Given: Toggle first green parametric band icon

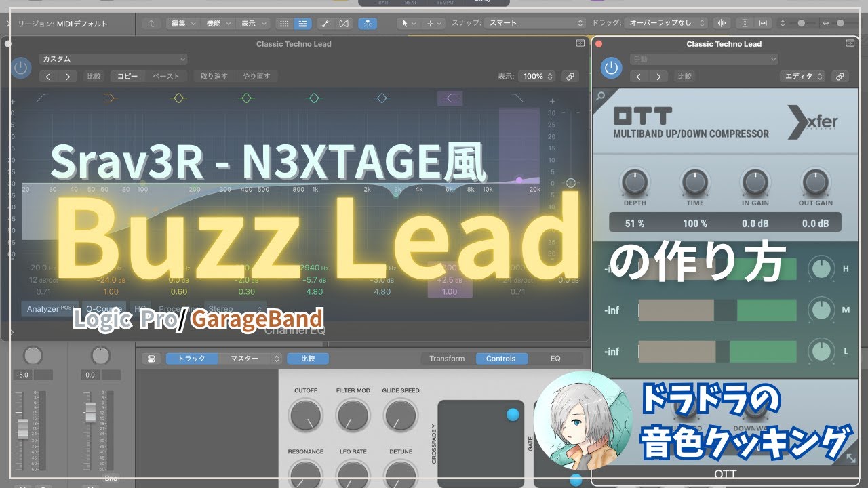Looking at the screenshot, I should tap(246, 98).
